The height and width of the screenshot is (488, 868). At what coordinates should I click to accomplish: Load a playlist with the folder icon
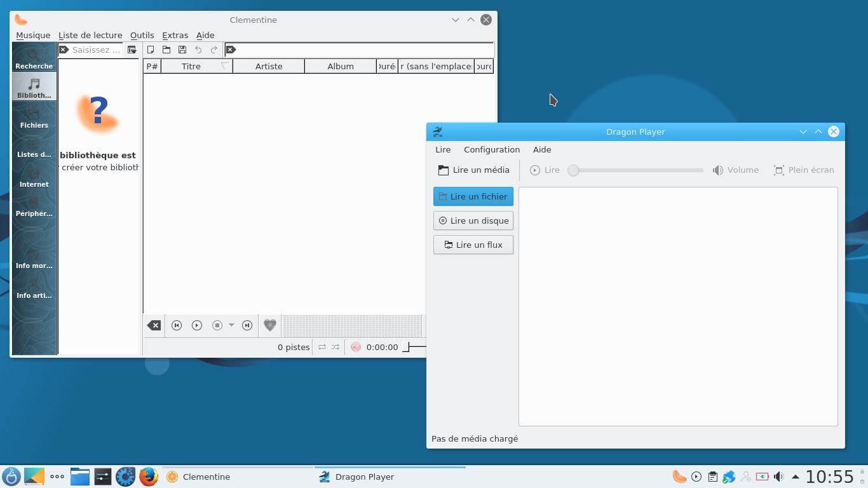166,50
